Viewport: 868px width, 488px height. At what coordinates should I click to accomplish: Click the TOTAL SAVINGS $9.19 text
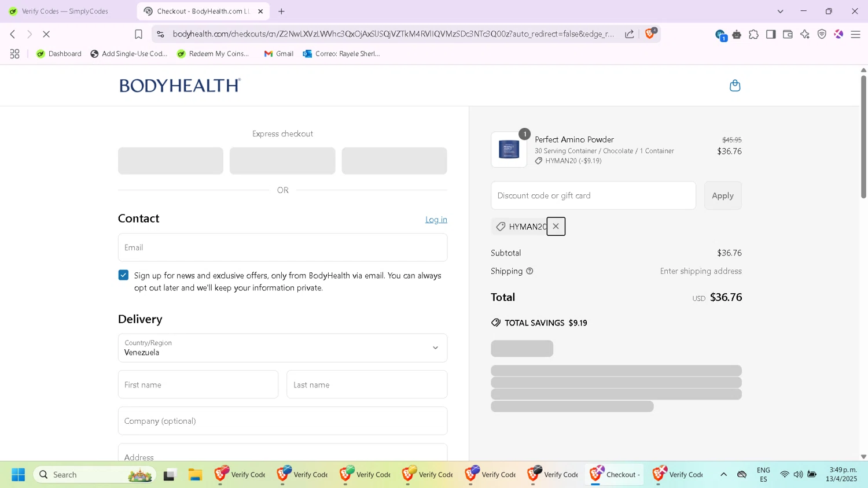[x=546, y=323]
